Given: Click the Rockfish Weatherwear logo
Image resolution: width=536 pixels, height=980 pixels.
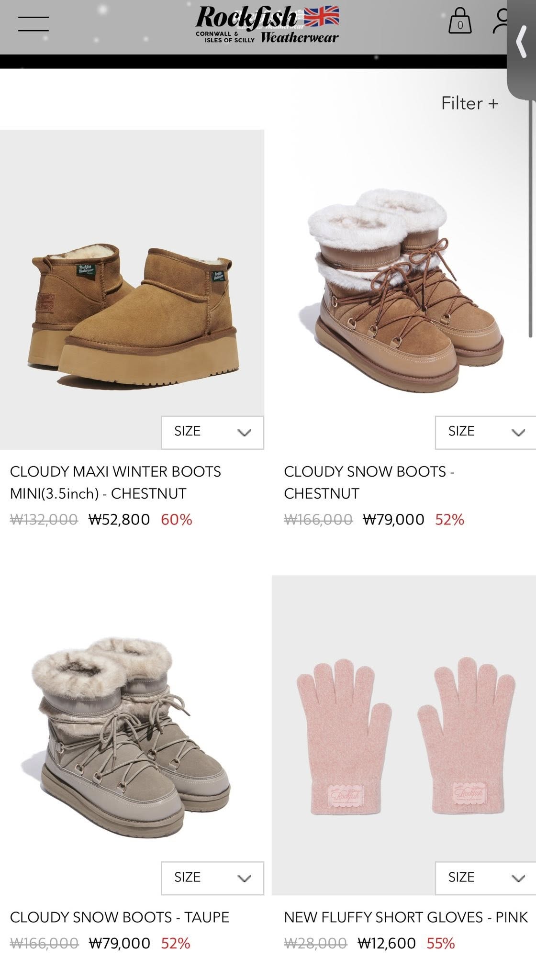Looking at the screenshot, I should [x=267, y=24].
